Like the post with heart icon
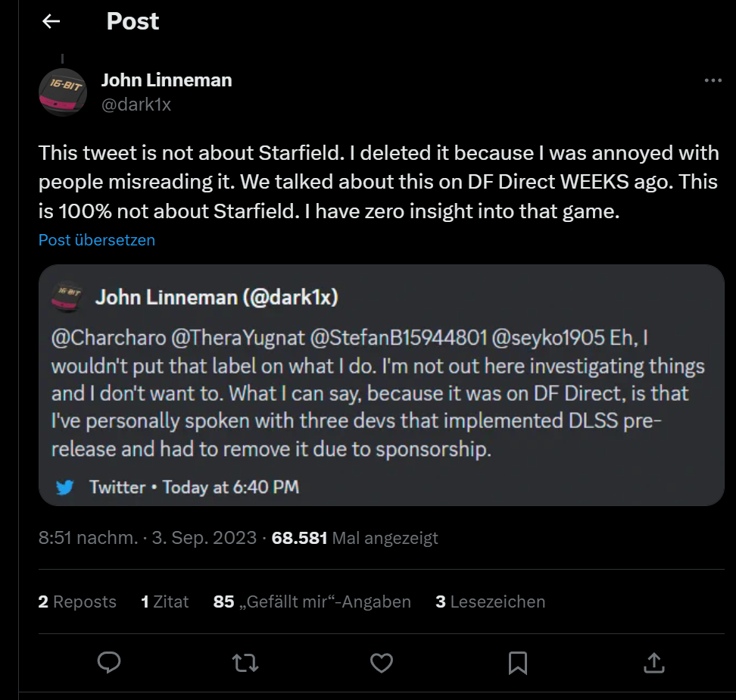The image size is (736, 700). point(381,664)
